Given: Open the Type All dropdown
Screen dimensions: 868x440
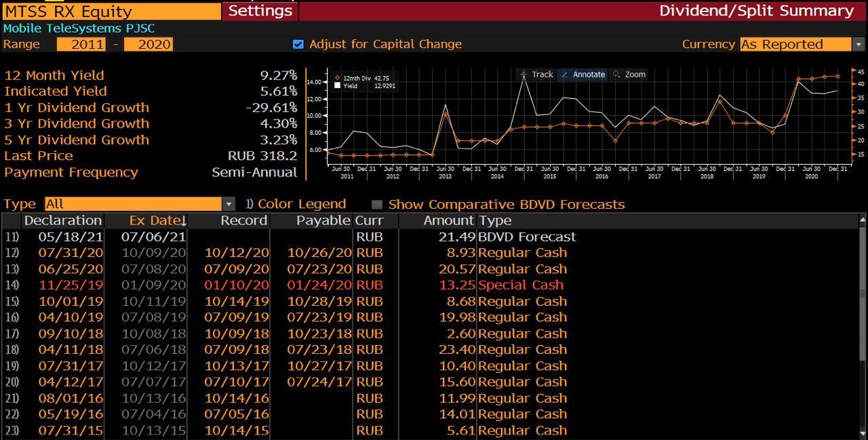Looking at the screenshot, I should pos(139,204).
